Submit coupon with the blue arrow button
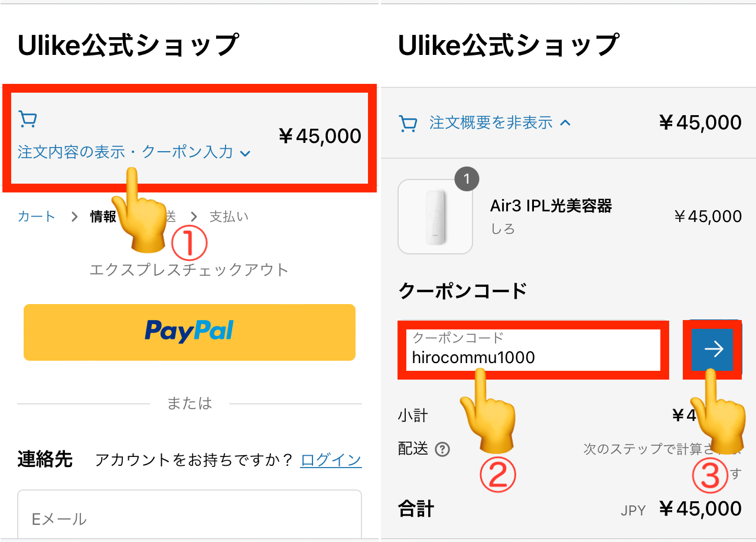The image size is (756, 542). point(713,350)
